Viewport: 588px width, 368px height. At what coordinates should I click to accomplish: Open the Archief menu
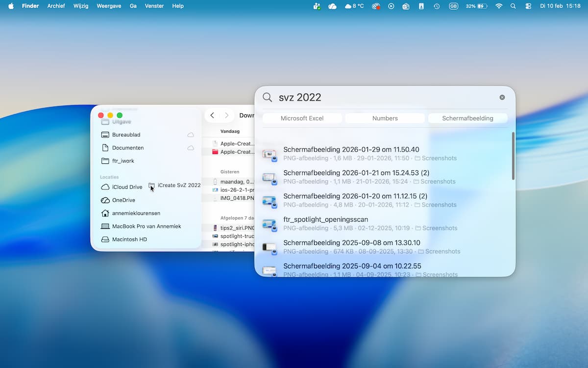[56, 6]
